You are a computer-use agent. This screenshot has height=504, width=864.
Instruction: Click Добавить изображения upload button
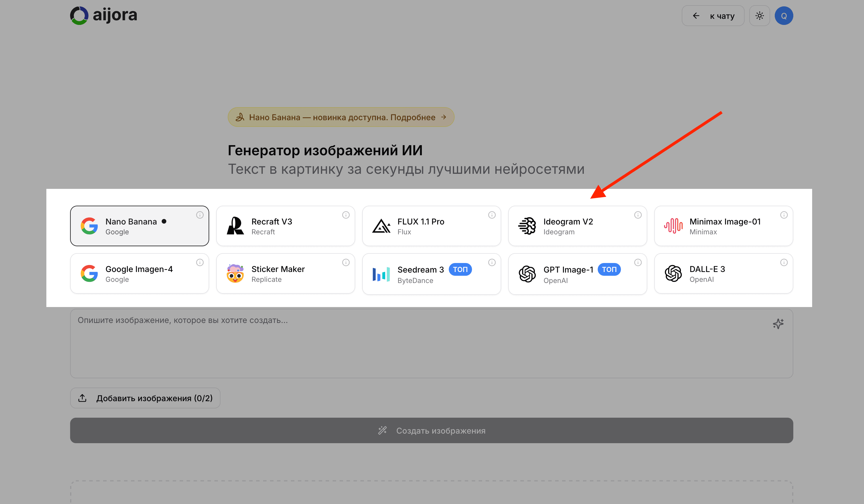[x=145, y=398]
